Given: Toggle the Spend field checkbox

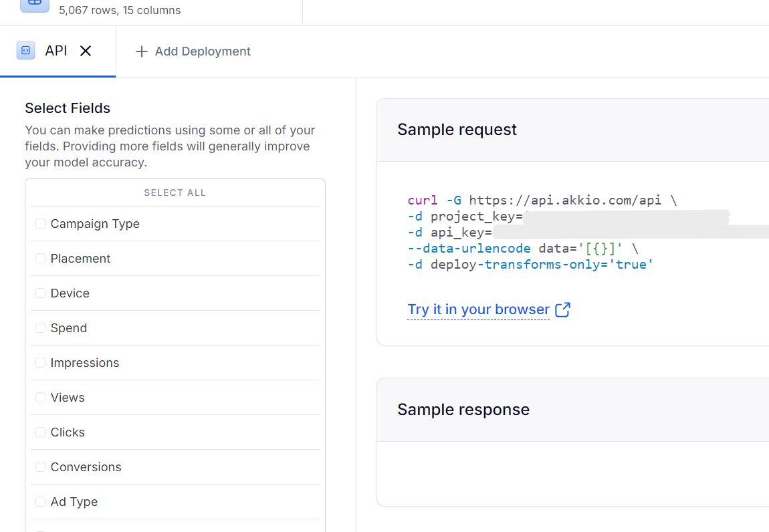Looking at the screenshot, I should pyautogui.click(x=41, y=328).
